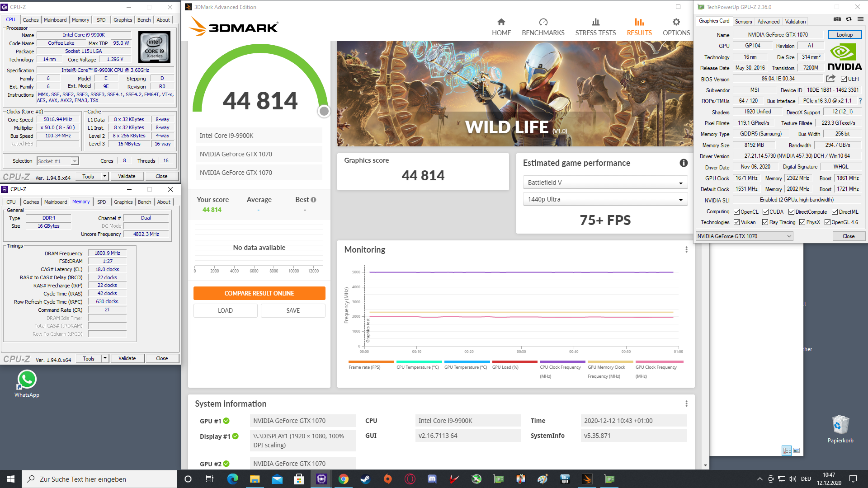Toggle the CUDA checkbox
This screenshot has width=868, height=488.
pyautogui.click(x=765, y=212)
